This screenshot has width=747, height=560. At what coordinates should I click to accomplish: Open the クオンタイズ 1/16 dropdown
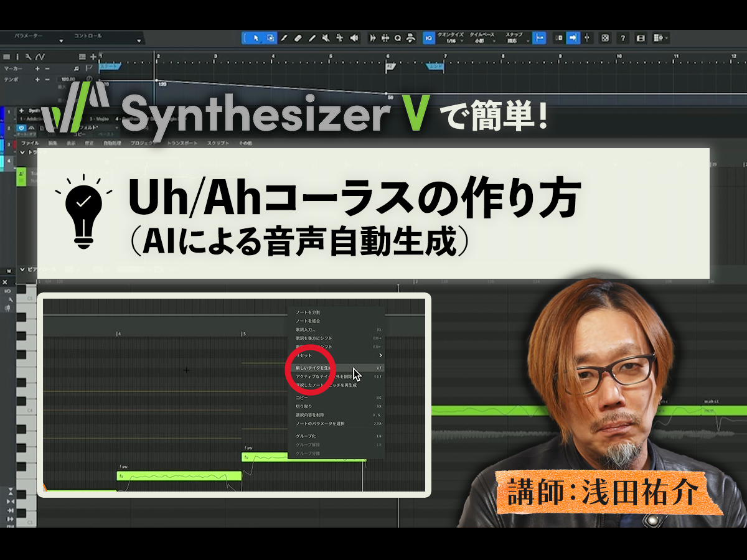pos(451,38)
